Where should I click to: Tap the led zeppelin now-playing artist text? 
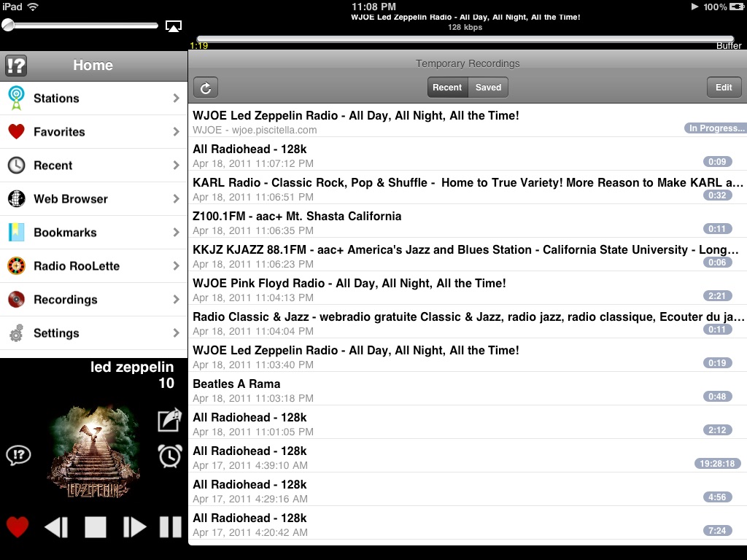tap(132, 367)
